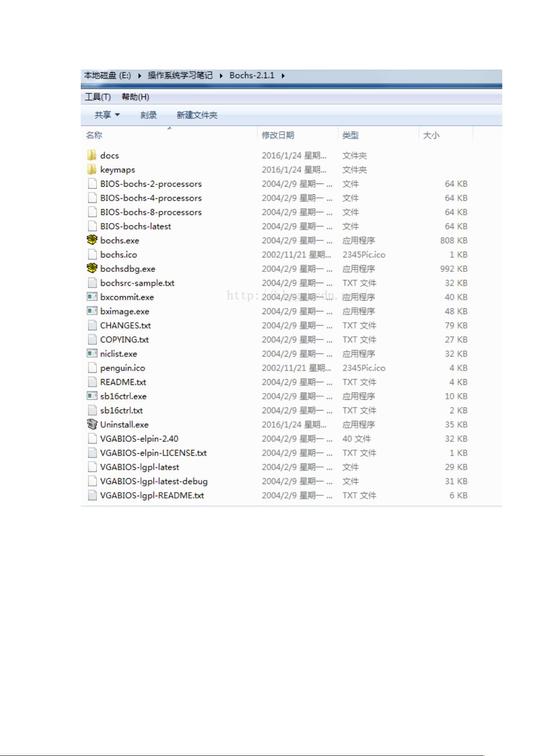This screenshot has height=756, width=535.
Task: Click the sb16ctrl.exe program icon
Action: coord(92,396)
